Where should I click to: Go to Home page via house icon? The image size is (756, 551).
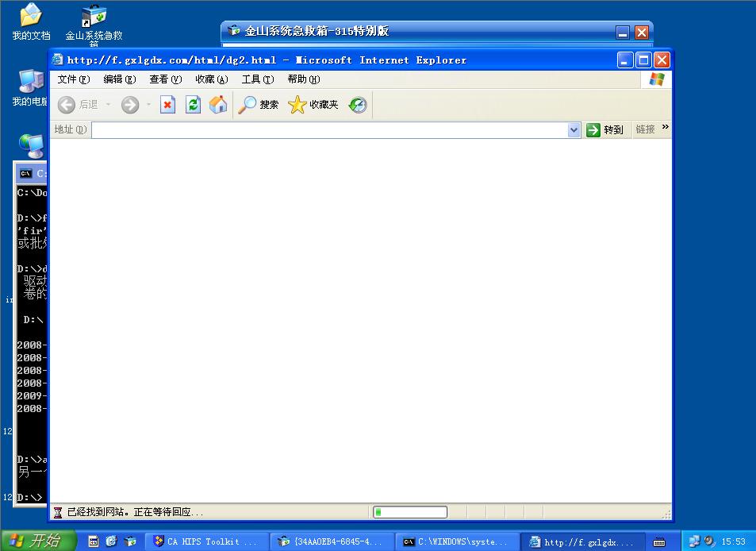[218, 105]
